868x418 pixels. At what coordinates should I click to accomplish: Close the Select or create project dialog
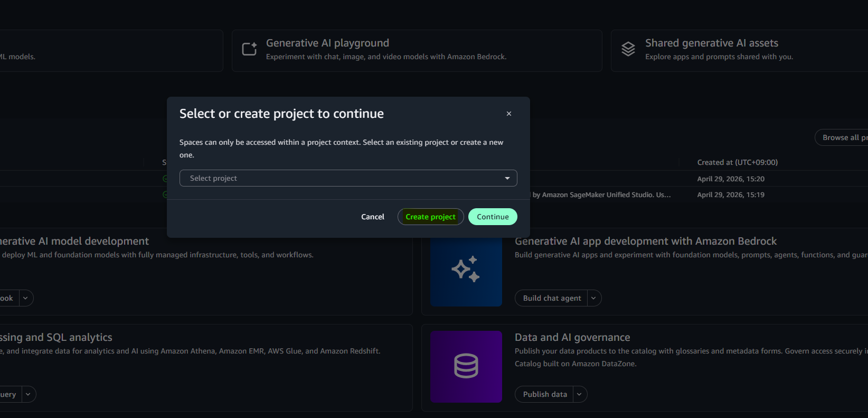[509, 114]
